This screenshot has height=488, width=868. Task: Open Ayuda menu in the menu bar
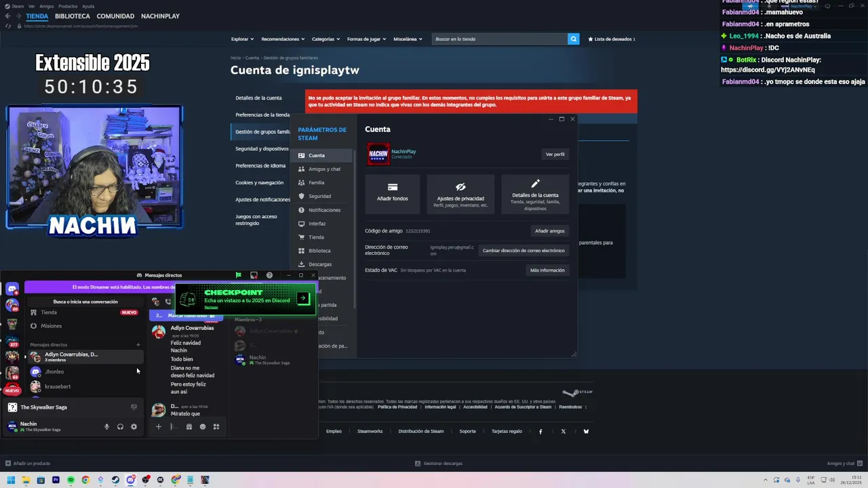88,6
